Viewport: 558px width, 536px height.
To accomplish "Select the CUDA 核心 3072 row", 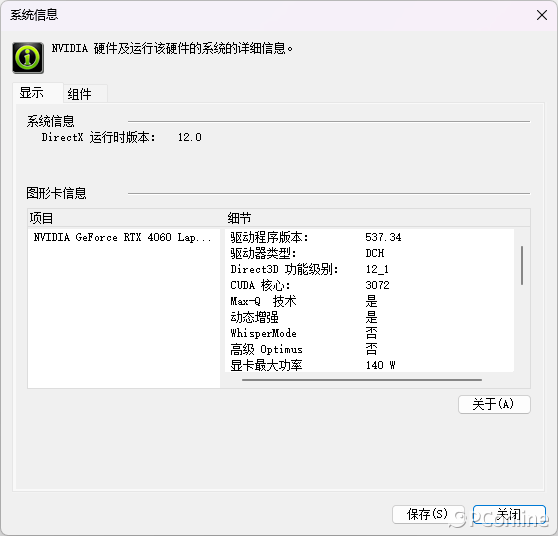I will (369, 285).
